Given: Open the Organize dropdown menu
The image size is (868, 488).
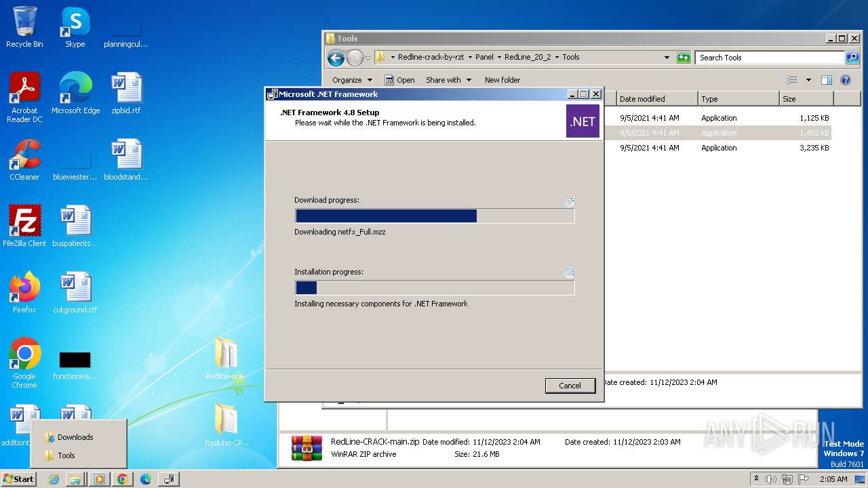Looking at the screenshot, I should coord(352,80).
